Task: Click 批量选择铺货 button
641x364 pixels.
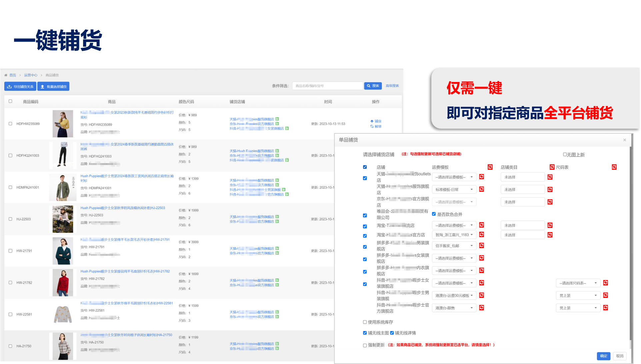Action: [53, 87]
